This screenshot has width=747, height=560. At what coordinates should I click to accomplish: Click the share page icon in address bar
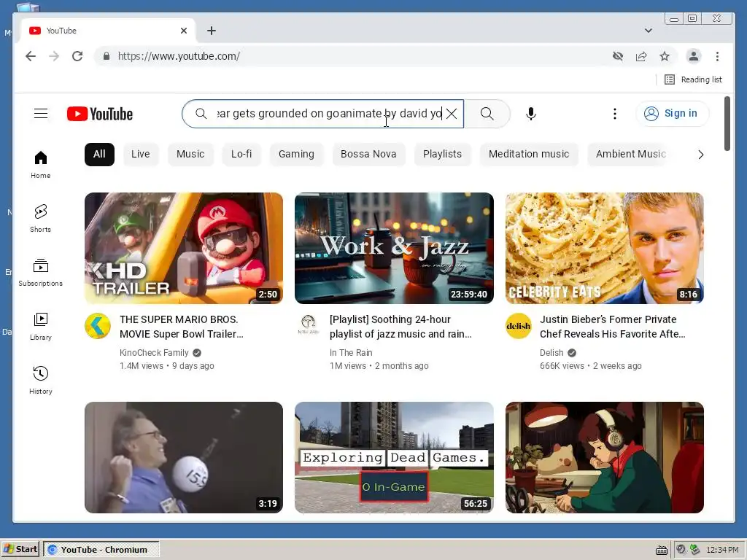click(x=641, y=56)
